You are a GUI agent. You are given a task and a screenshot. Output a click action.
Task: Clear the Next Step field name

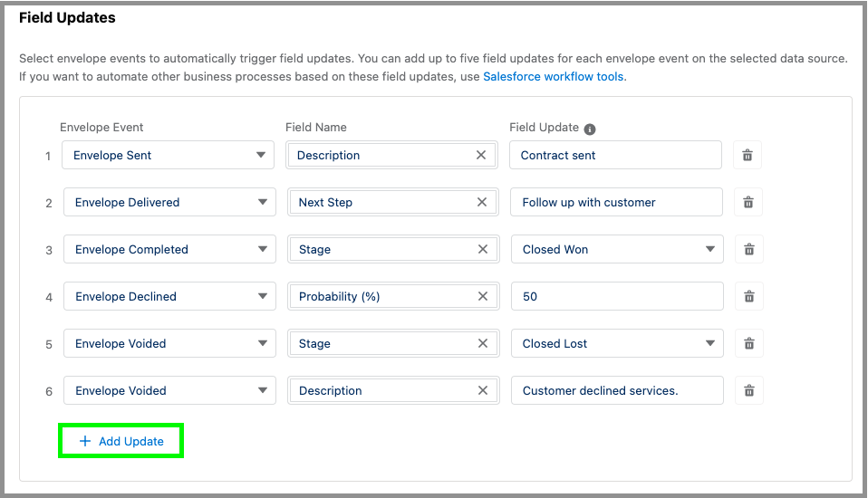(482, 202)
